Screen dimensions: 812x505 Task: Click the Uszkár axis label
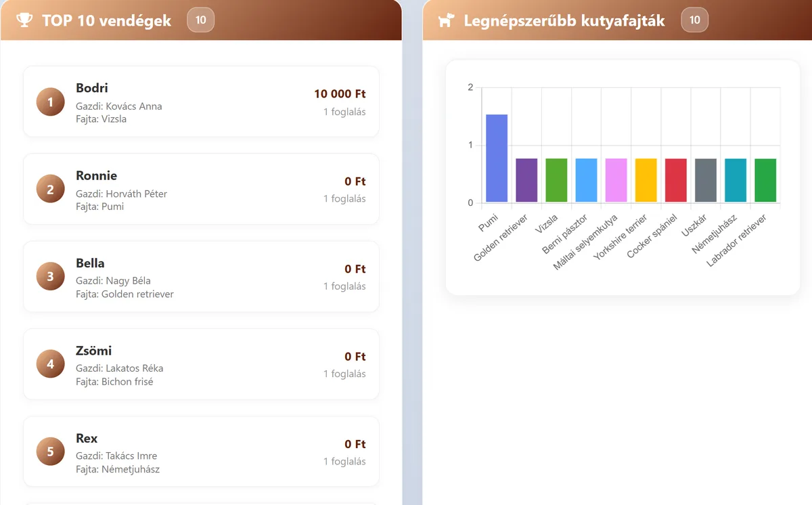695,225
